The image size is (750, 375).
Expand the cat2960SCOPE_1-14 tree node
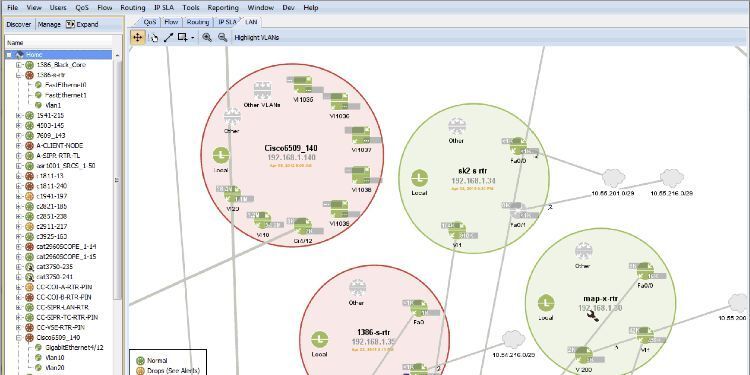[x=19, y=247]
